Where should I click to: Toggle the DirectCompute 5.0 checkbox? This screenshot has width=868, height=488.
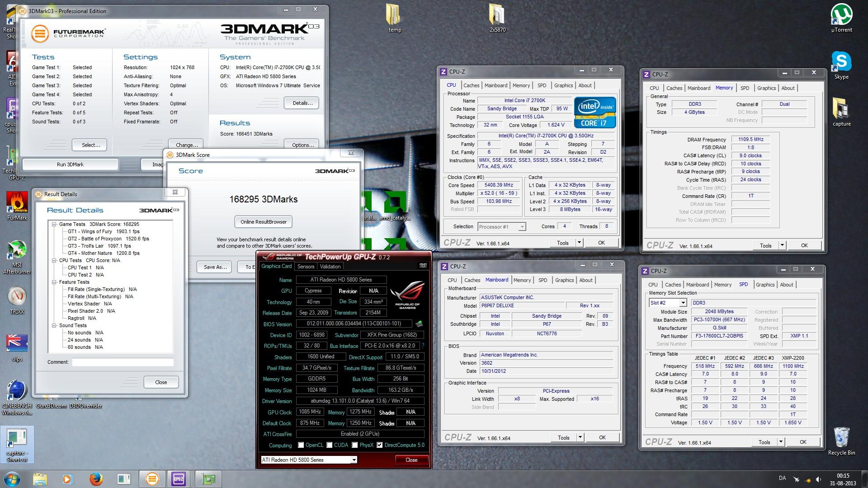point(380,445)
